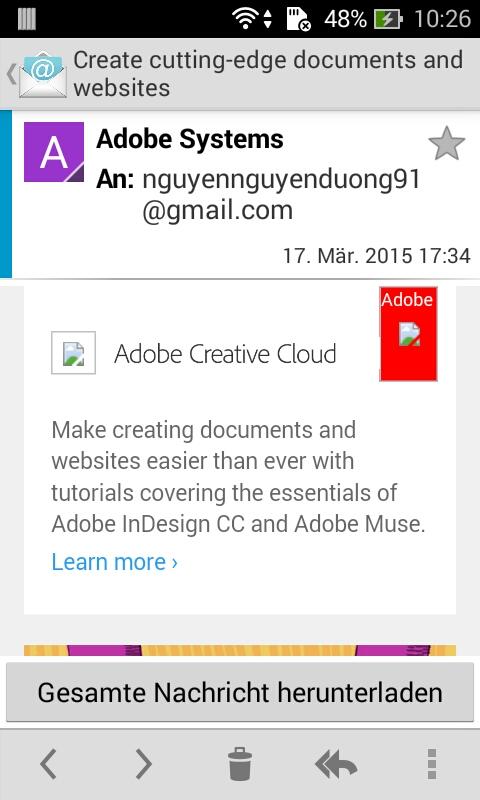Tap the email app back icon
Screen dimensions: 480x800
pos(37,74)
